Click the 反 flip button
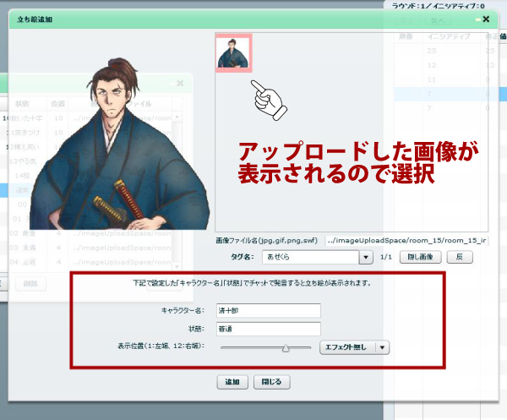 (x=459, y=257)
